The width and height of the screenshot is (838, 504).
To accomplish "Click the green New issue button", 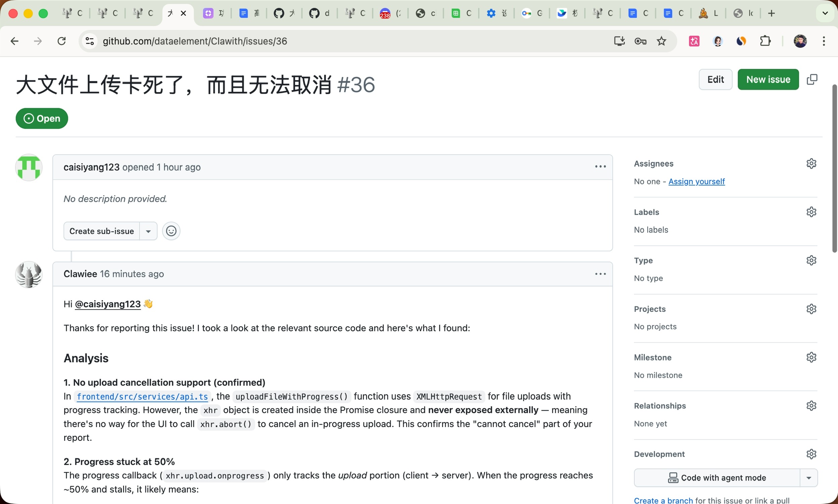I will 768,80.
